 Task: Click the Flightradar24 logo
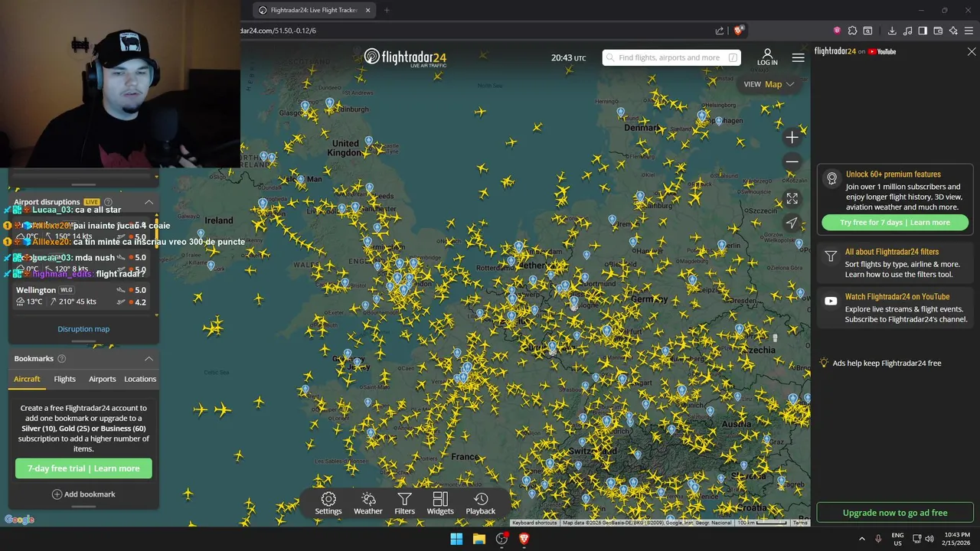coord(405,57)
